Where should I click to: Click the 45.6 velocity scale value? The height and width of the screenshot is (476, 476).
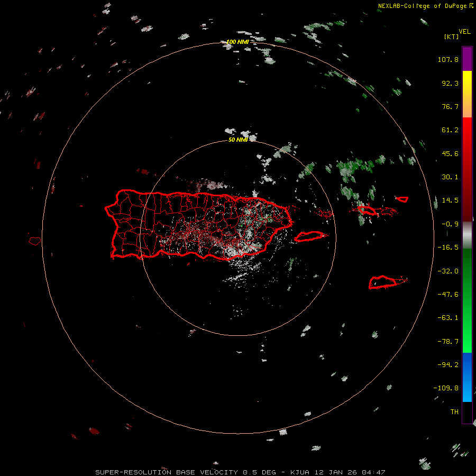(450, 153)
